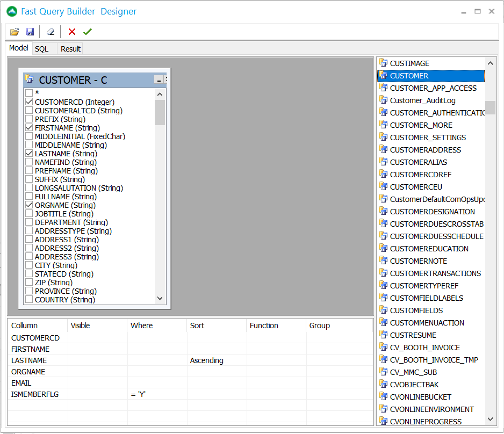Select CVONLINEBUCKET in the table list
This screenshot has width=504, height=434.
tap(431, 397)
